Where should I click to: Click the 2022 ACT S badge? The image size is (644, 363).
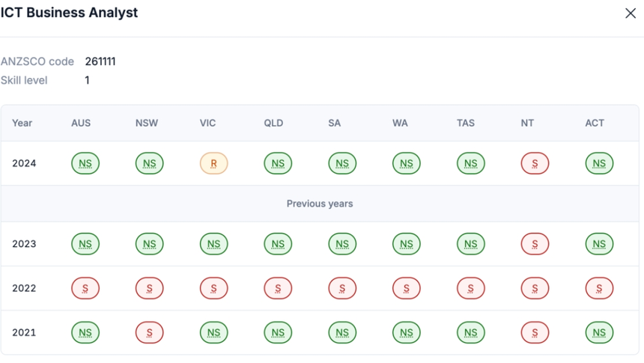pos(599,288)
